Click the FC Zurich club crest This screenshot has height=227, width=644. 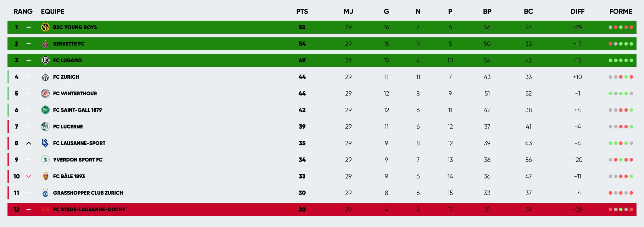tap(45, 77)
